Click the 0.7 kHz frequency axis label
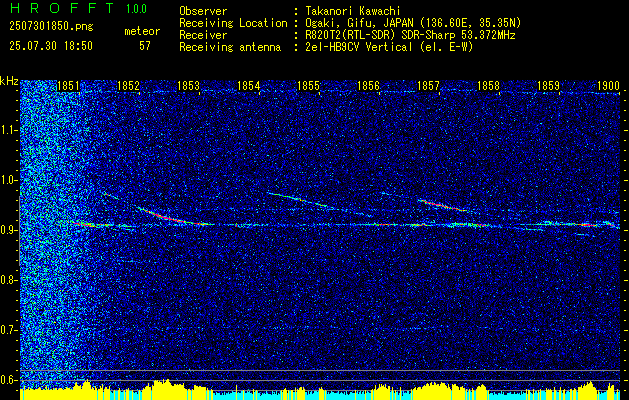The width and height of the screenshot is (629, 400). click(x=9, y=330)
